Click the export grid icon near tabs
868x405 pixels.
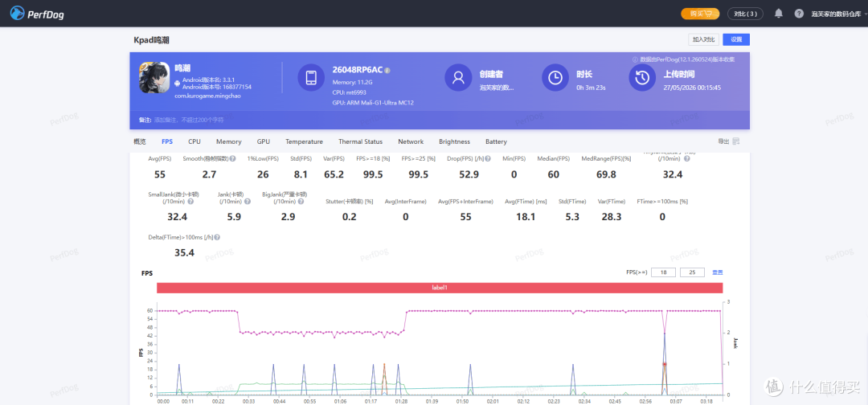pyautogui.click(x=735, y=141)
